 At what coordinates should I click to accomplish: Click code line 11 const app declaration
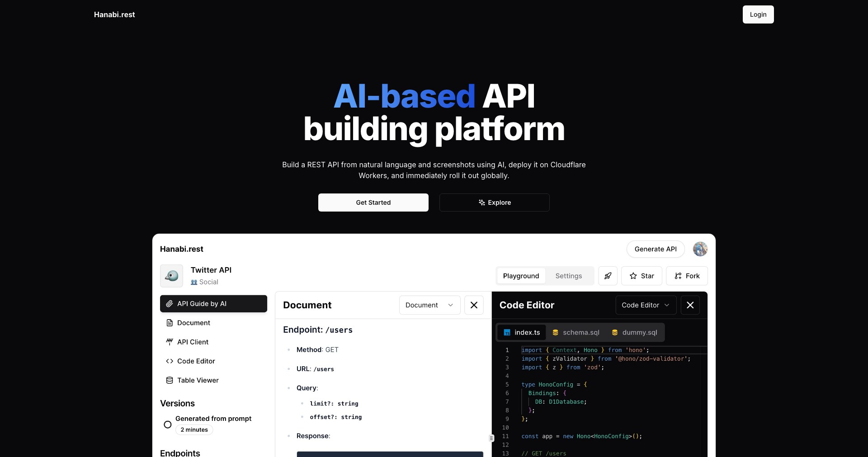pyautogui.click(x=581, y=436)
